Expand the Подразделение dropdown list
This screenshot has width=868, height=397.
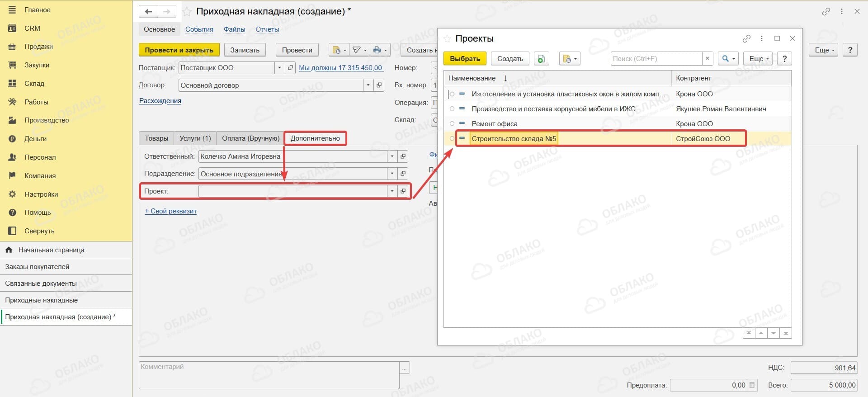[392, 174]
